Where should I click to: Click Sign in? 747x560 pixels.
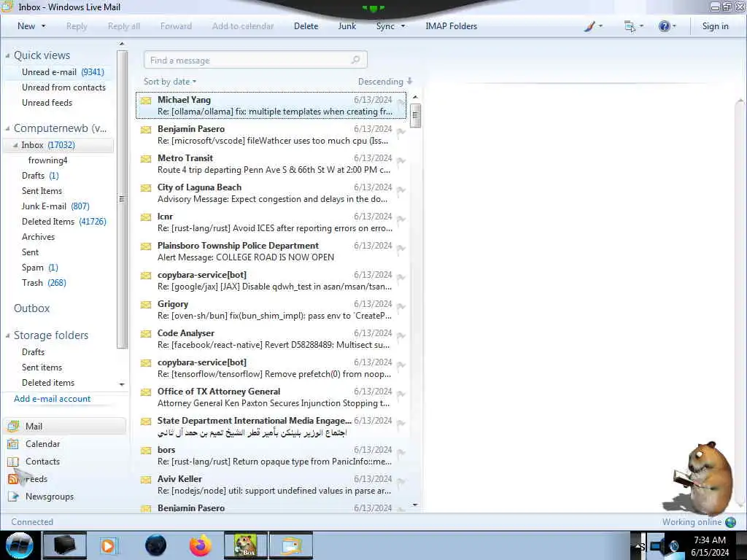pyautogui.click(x=715, y=26)
